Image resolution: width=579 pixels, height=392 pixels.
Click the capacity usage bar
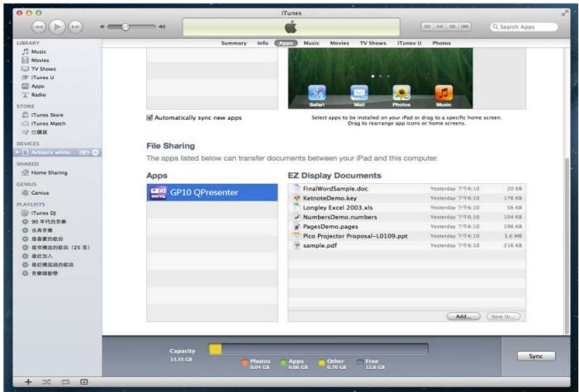click(x=319, y=349)
